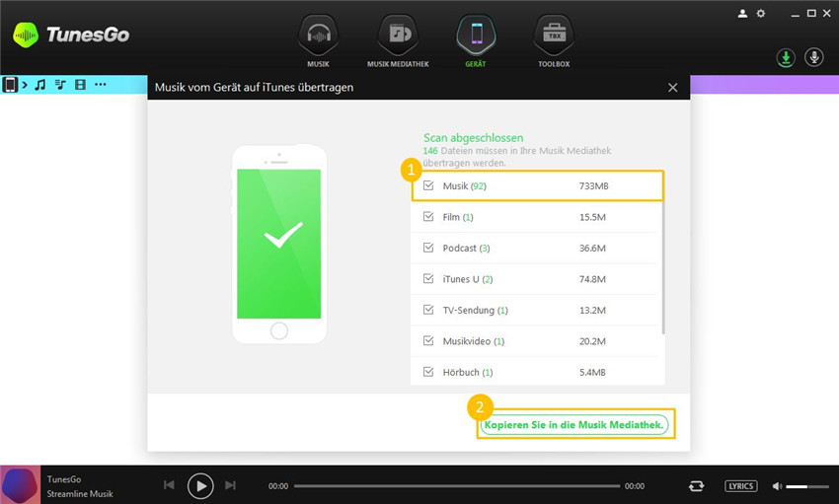The height and width of the screenshot is (504, 839).
Task: Switch to the GERÄT tab label
Action: click(476, 64)
